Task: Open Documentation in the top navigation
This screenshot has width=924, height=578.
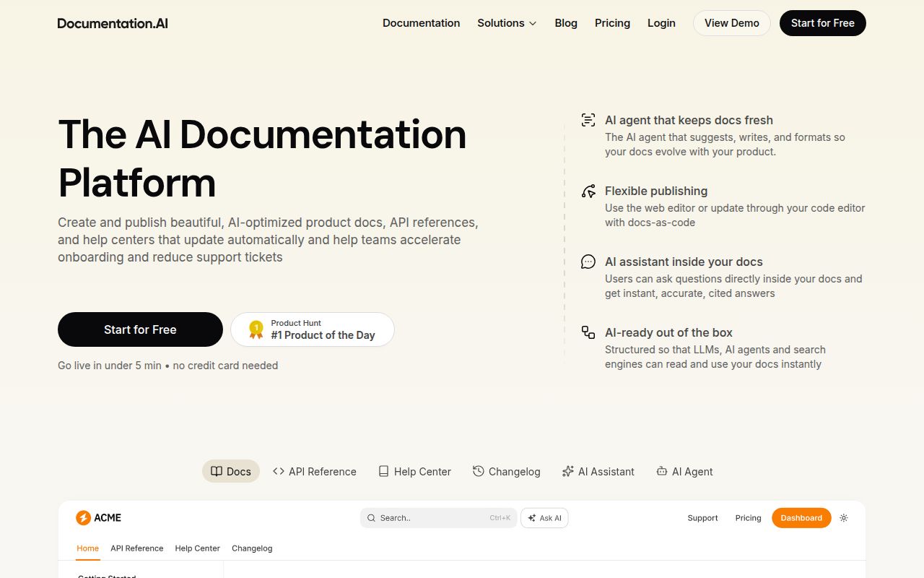Action: tap(421, 23)
